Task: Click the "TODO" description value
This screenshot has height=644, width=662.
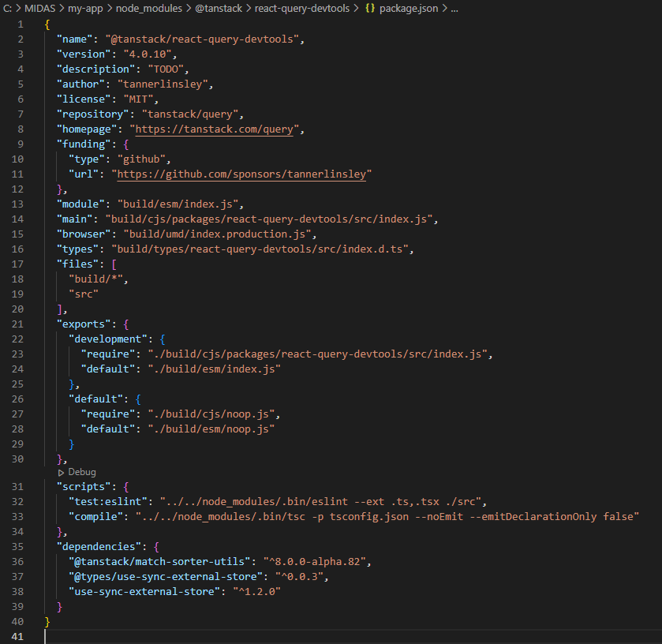Action: [166, 69]
